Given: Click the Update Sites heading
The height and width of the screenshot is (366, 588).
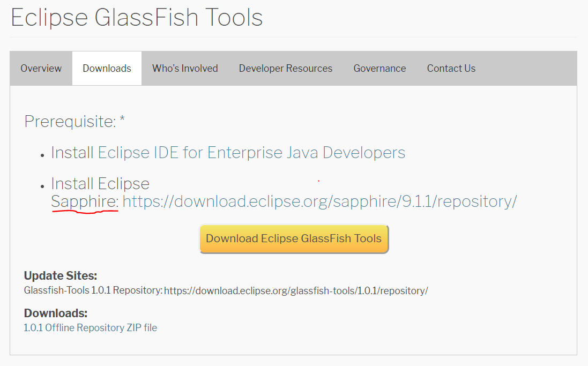Looking at the screenshot, I should 61,275.
